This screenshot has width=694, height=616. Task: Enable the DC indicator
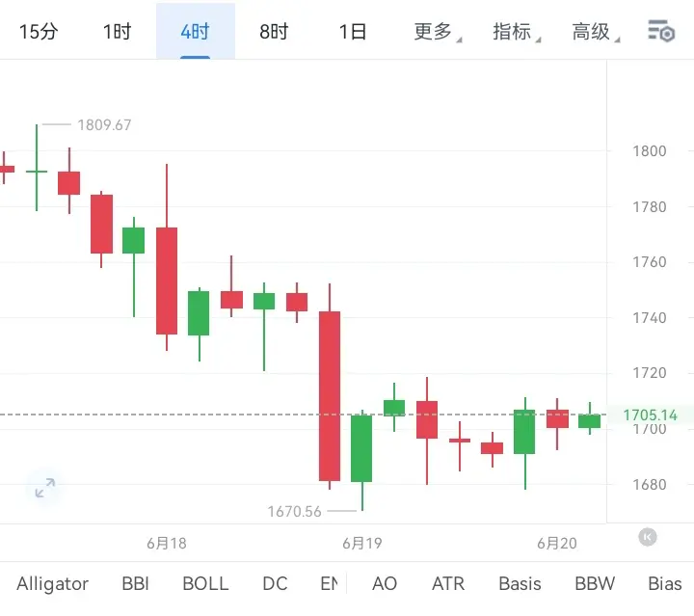(275, 583)
